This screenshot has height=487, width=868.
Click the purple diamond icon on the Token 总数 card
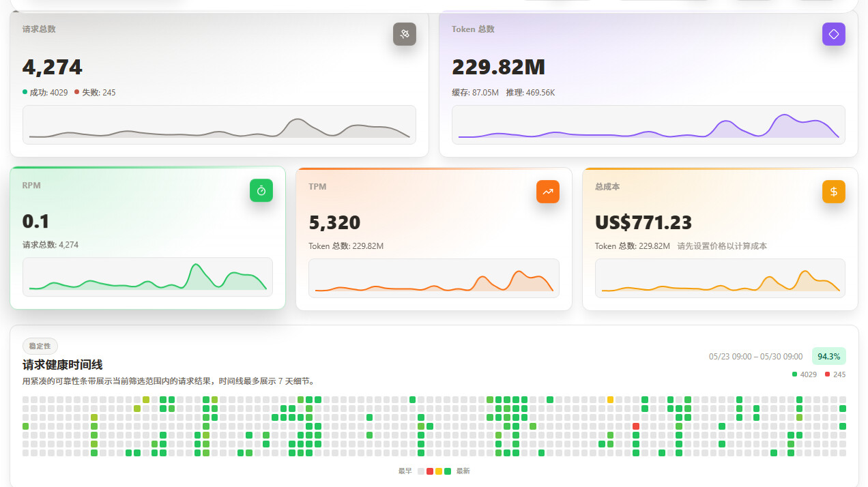tap(834, 34)
